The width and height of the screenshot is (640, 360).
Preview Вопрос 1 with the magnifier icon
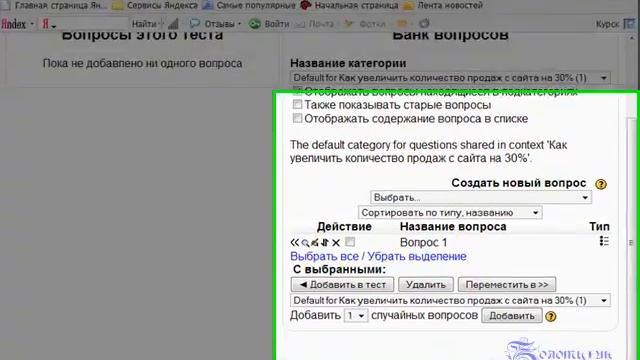305,243
